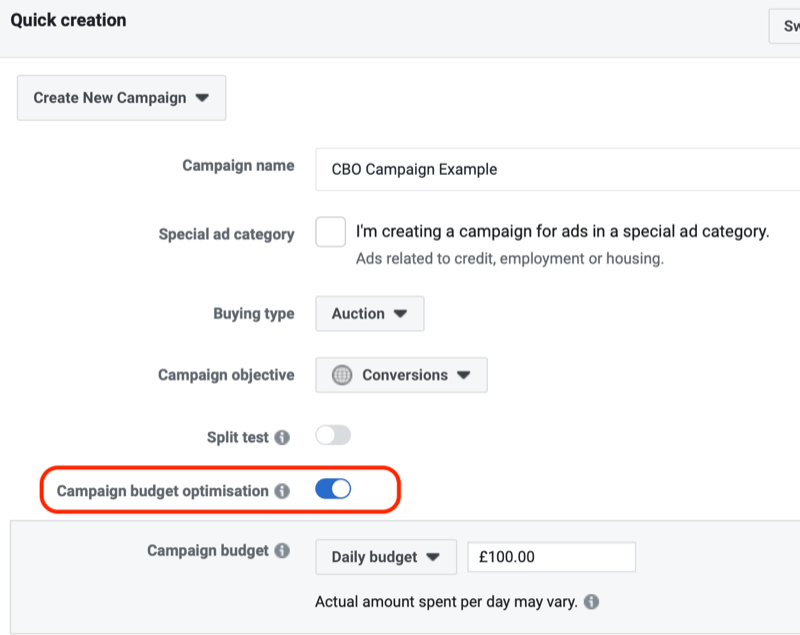Click the Campaign name text field
This screenshot has width=800, height=635.
coord(556,169)
